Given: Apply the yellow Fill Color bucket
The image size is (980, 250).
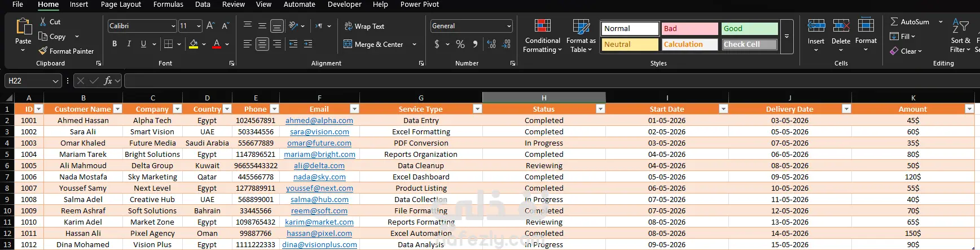Looking at the screenshot, I should 194,43.
